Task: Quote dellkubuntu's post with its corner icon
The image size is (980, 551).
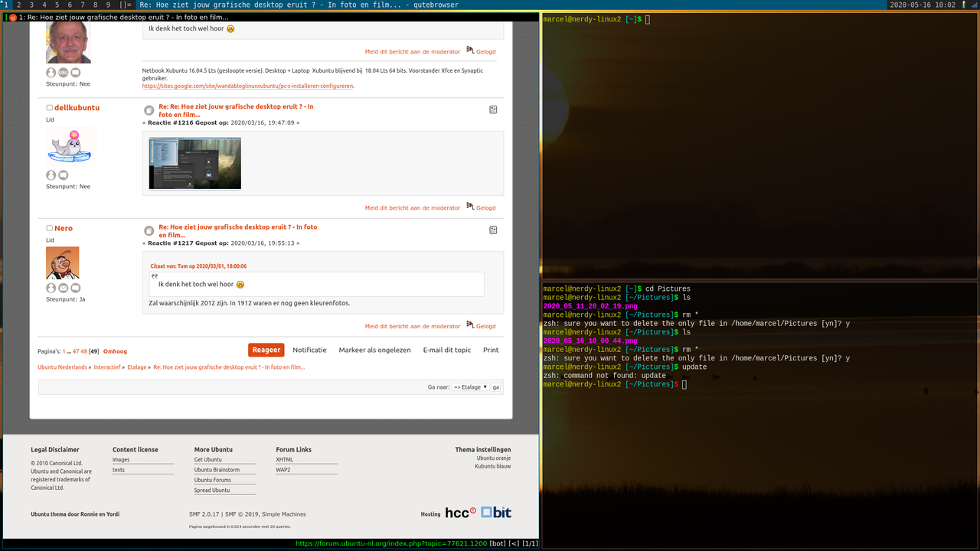Action: [x=493, y=109]
